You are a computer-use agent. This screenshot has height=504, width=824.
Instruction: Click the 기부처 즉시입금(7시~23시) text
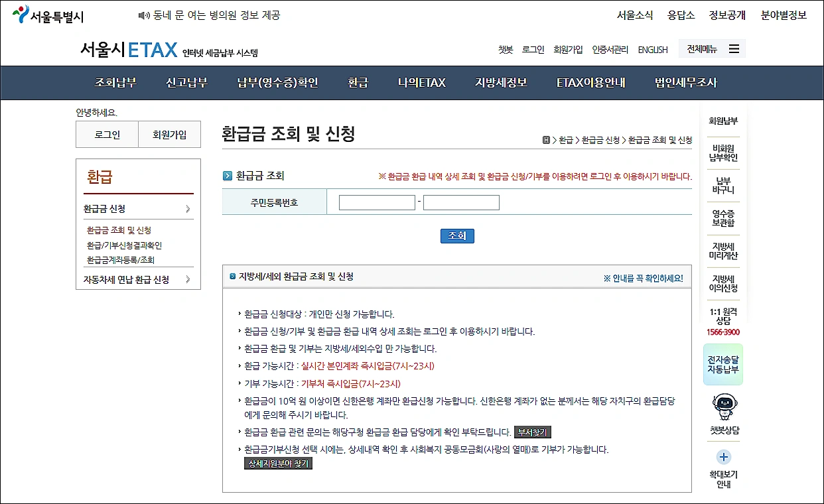(351, 383)
